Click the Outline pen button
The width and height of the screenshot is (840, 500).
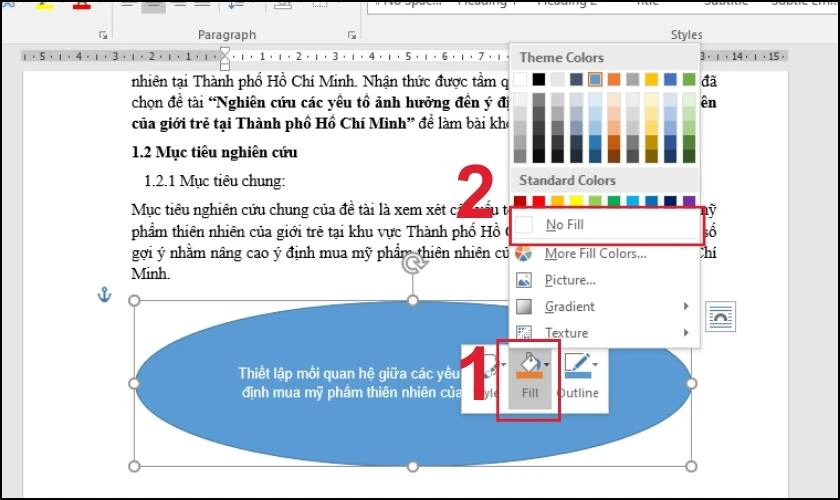tap(578, 375)
